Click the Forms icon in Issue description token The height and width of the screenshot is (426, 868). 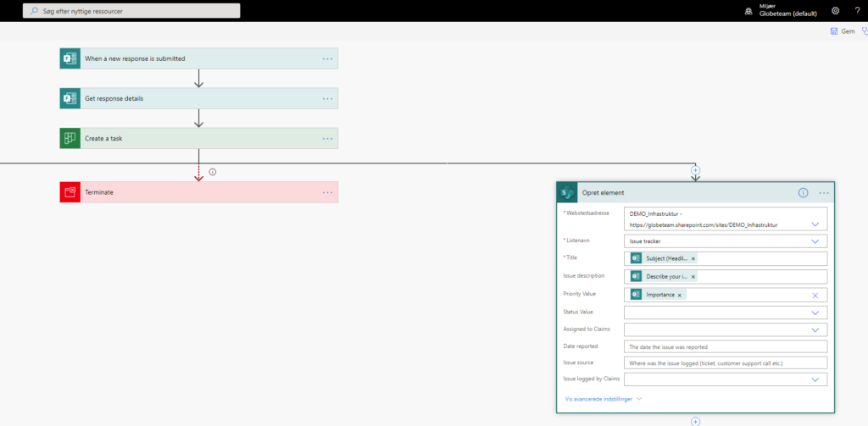pos(636,277)
